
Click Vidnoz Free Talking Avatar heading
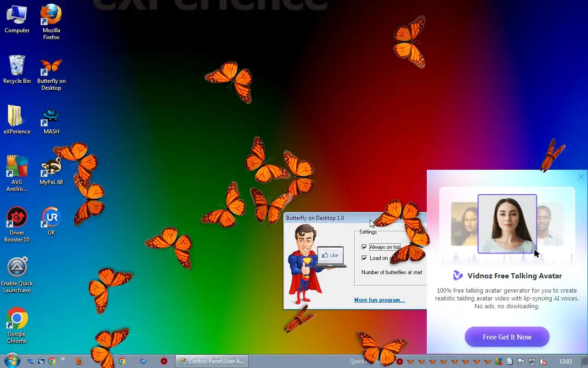click(x=514, y=276)
